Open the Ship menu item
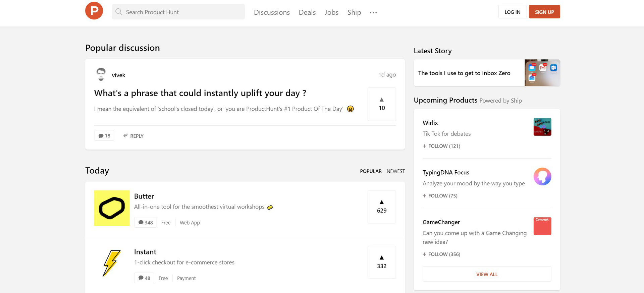The width and height of the screenshot is (644, 293). pos(354,12)
